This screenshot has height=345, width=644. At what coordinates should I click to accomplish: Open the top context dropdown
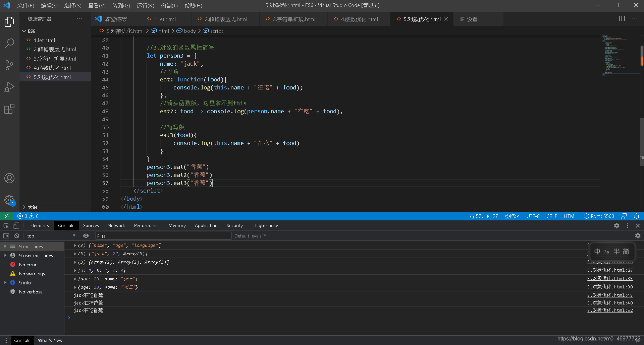pyautogui.click(x=51, y=236)
